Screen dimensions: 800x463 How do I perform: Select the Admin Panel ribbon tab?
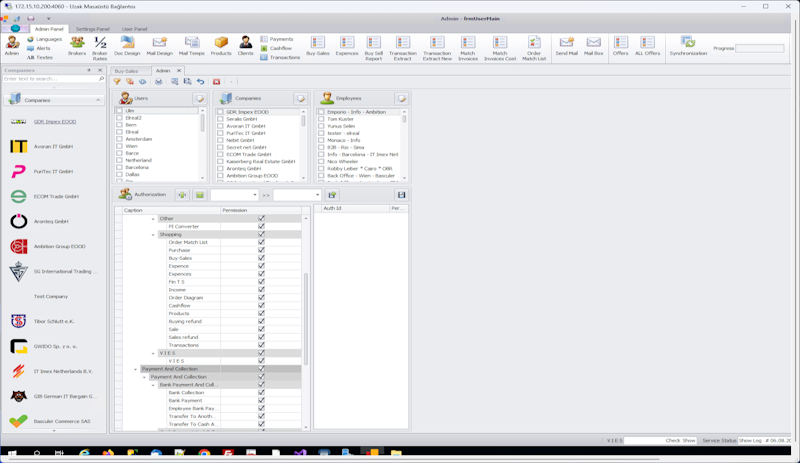point(49,29)
